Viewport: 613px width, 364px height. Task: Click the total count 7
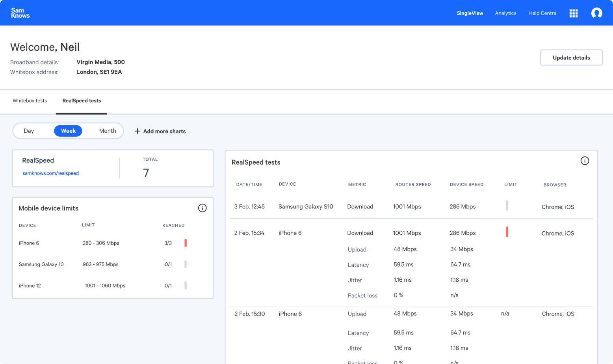click(146, 173)
